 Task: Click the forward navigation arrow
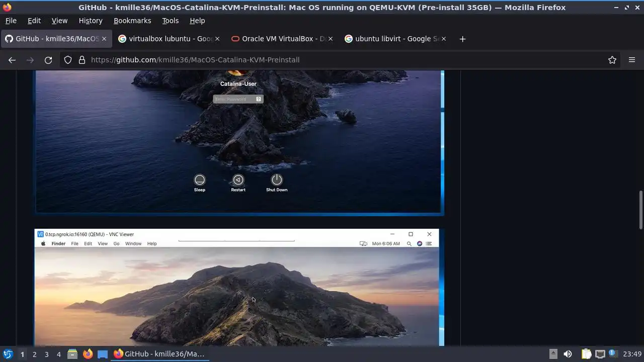30,60
